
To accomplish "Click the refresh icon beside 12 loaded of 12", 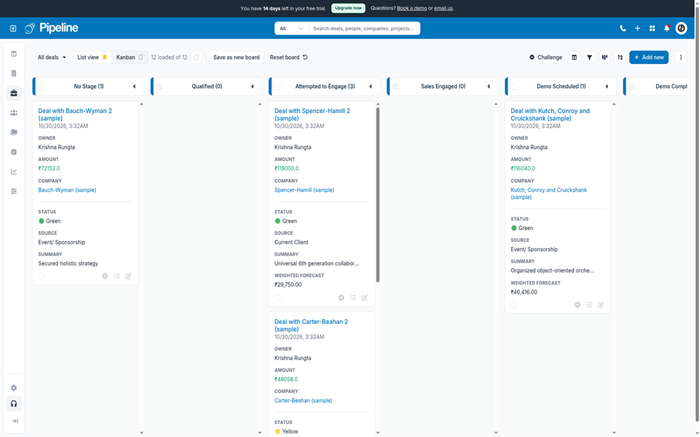I will coord(196,58).
